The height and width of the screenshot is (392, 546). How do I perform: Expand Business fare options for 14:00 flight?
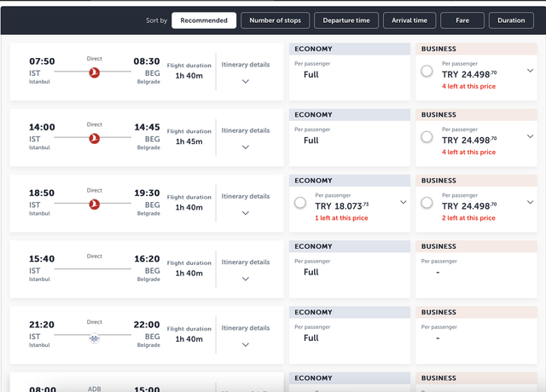[x=530, y=136]
